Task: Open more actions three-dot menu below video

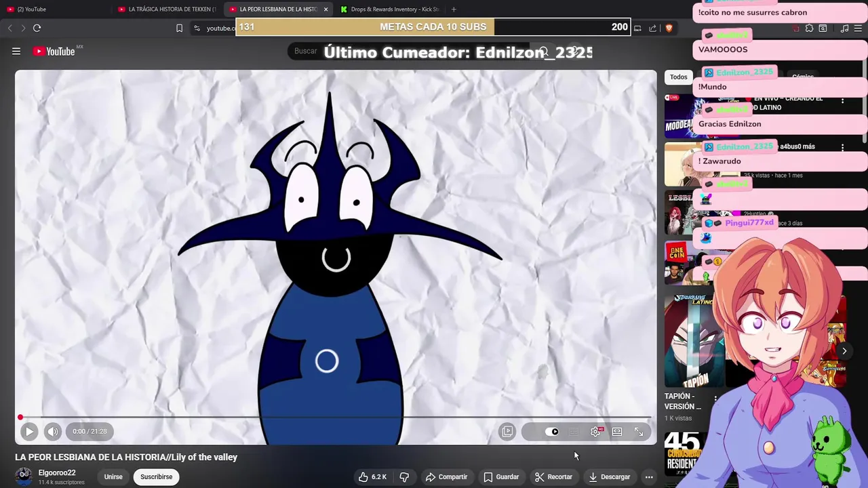Action: (x=649, y=477)
